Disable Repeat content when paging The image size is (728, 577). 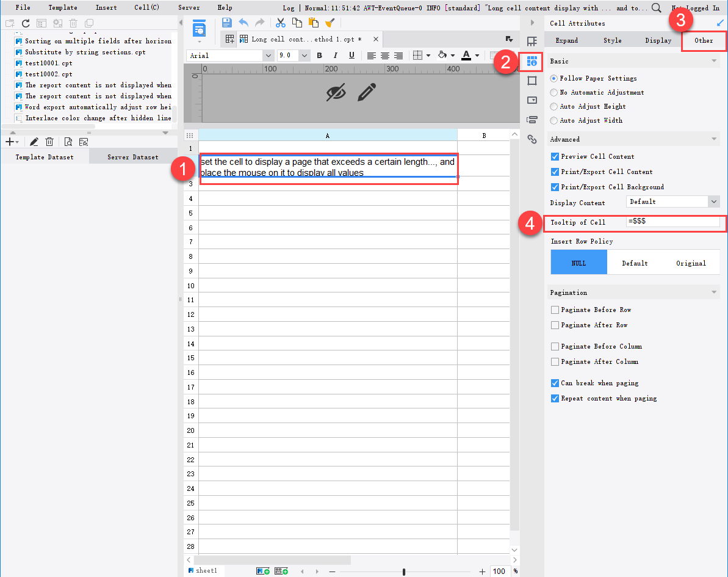pos(555,398)
